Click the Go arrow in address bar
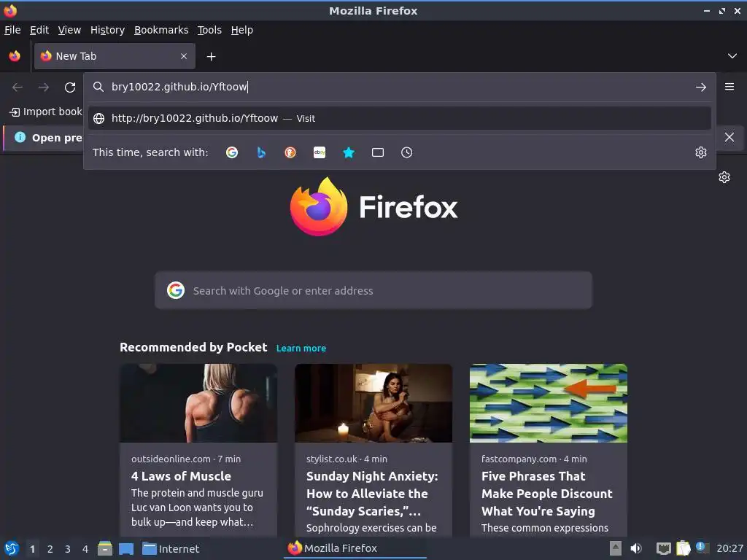The height and width of the screenshot is (560, 747). point(700,87)
